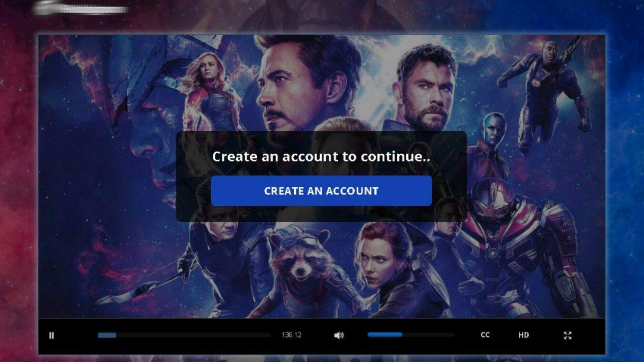Screen dimensions: 644x362
Task: Click the 'Create an account to continue..' message
Action: pyautogui.click(x=321, y=156)
